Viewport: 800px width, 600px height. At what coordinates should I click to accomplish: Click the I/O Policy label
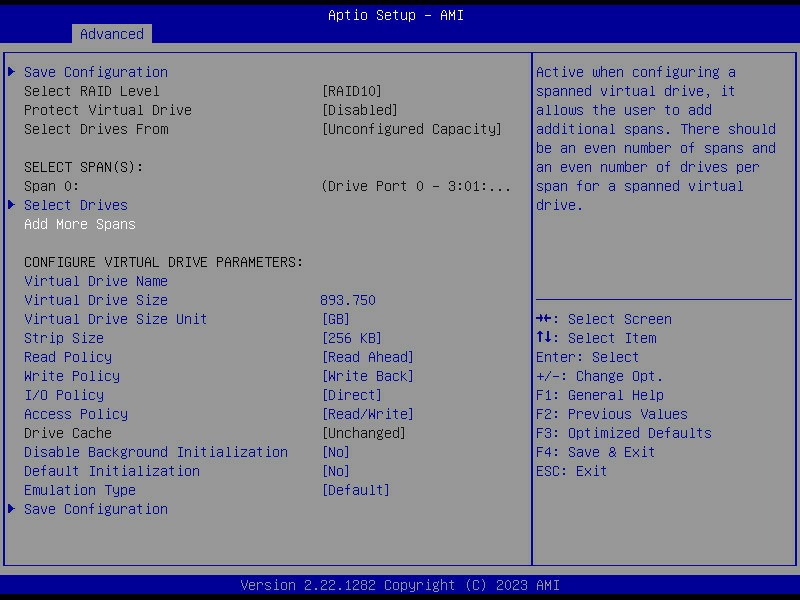[64, 395]
